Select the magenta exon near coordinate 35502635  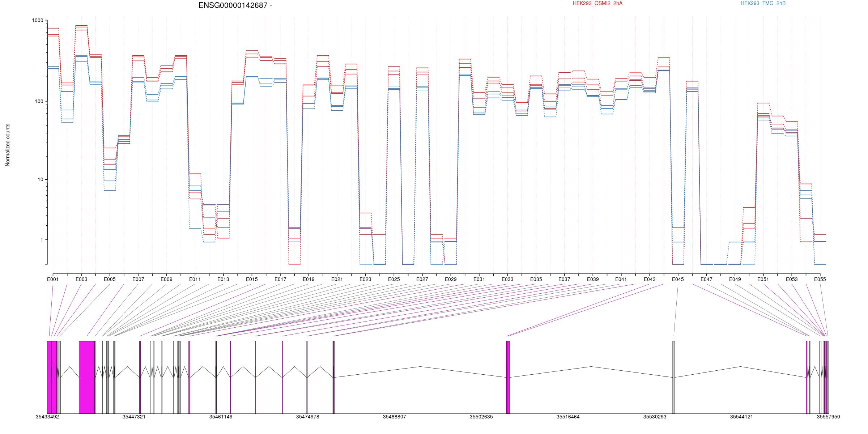coord(508,377)
